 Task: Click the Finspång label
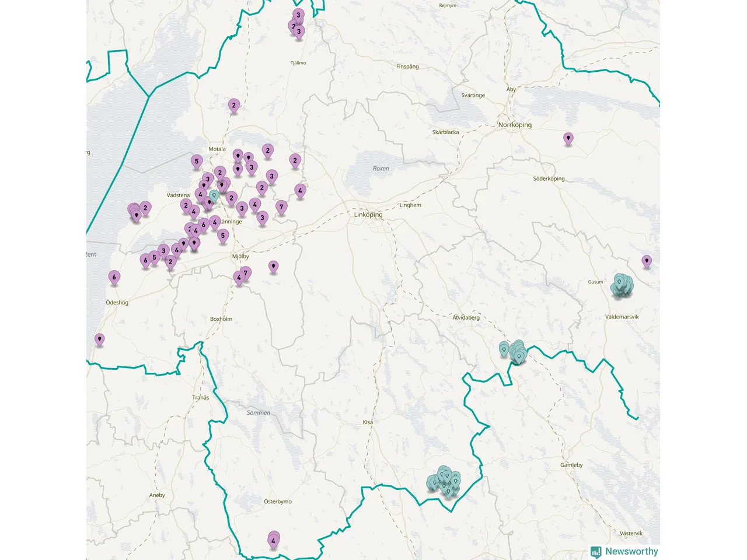[x=407, y=66]
